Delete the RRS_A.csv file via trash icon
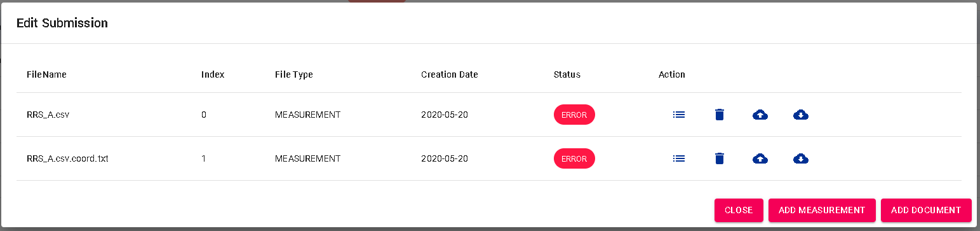 (719, 115)
